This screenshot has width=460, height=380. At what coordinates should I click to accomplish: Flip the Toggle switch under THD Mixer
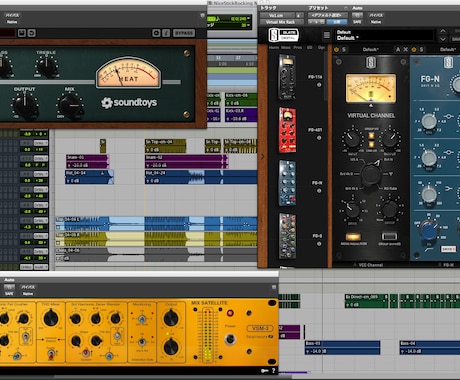(x=51, y=355)
